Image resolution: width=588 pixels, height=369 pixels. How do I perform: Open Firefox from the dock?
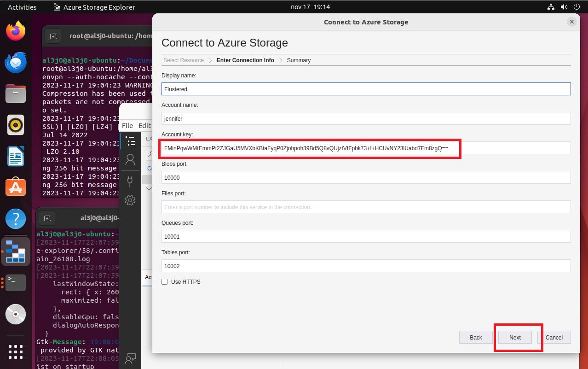click(x=16, y=31)
